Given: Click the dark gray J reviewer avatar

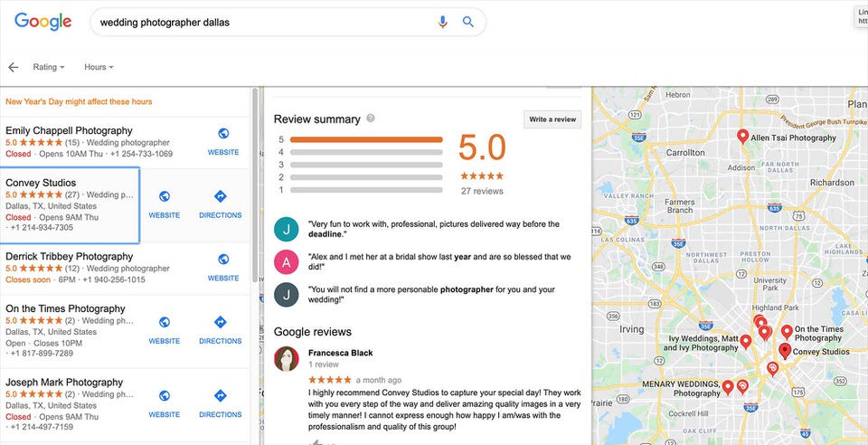Looking at the screenshot, I should [x=287, y=295].
